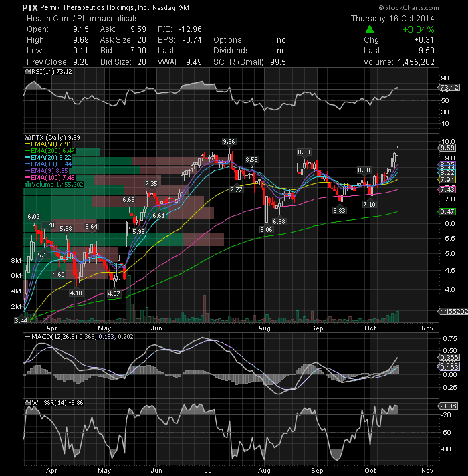Image resolution: width=468 pixels, height=476 pixels.
Task: Click the Chg value +0.31
Action: pyautogui.click(x=424, y=39)
